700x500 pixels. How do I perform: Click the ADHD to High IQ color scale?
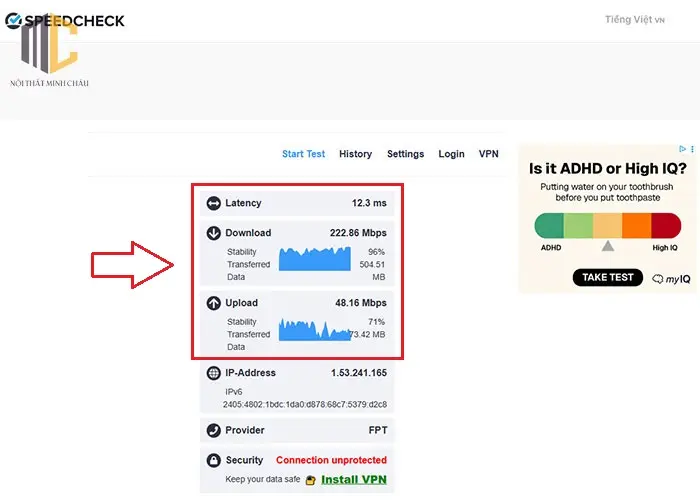pos(608,225)
